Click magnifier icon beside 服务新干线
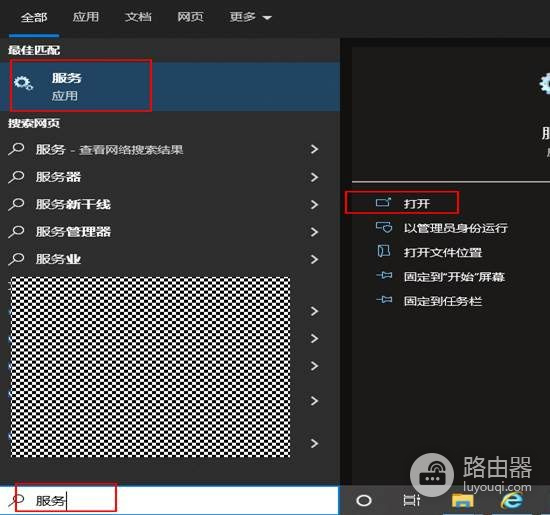Viewport: 550px width, 515px height. click(x=16, y=204)
